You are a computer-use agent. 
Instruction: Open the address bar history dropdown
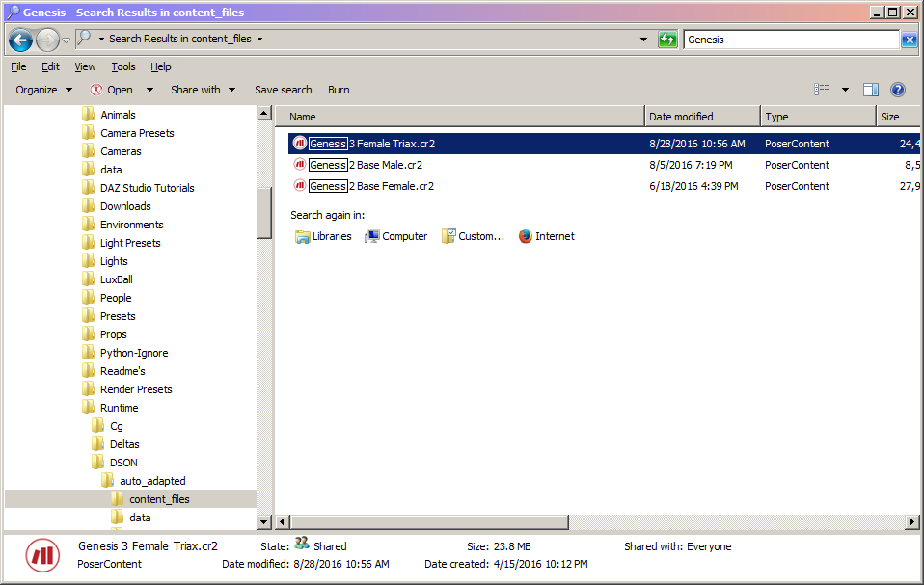643,40
